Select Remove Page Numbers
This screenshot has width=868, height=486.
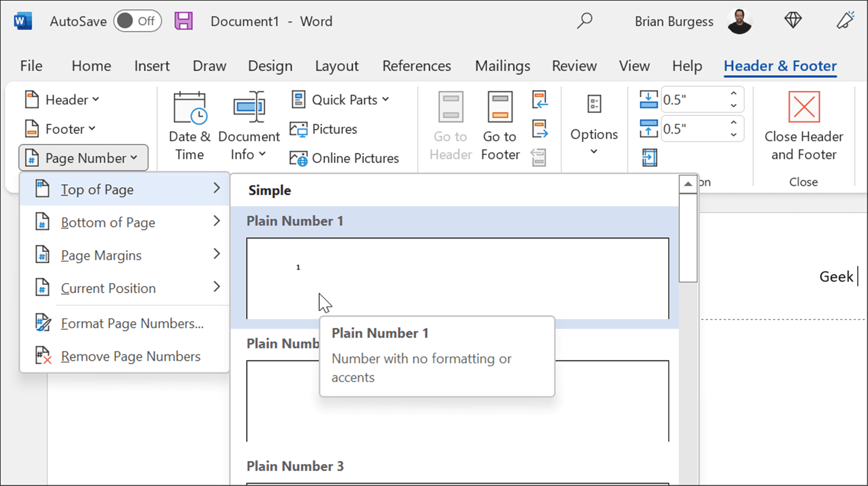coord(130,356)
